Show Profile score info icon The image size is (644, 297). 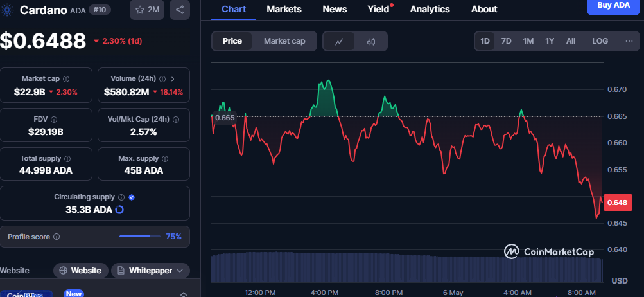click(57, 237)
